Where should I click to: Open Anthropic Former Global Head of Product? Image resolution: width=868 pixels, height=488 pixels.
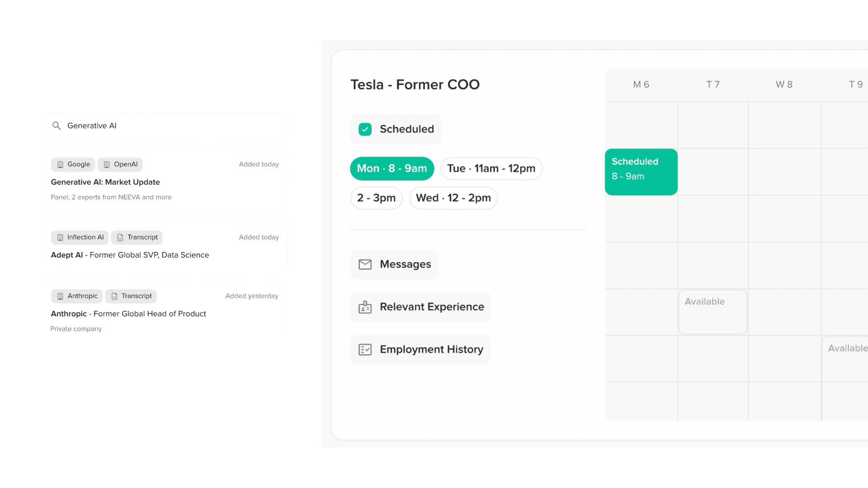(128, 314)
